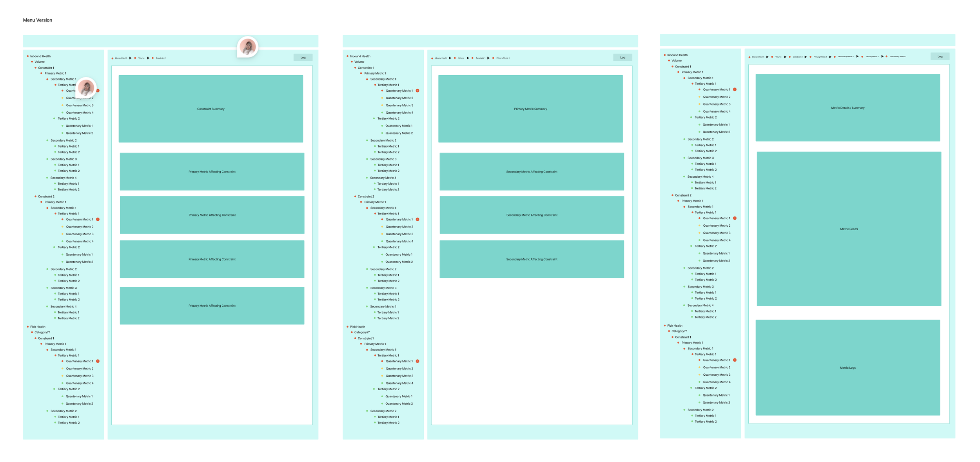Screen dimensions: 980x462
Task: Click the breadcrumb arrow after Volume in right mockup
Action: tap(785, 57)
